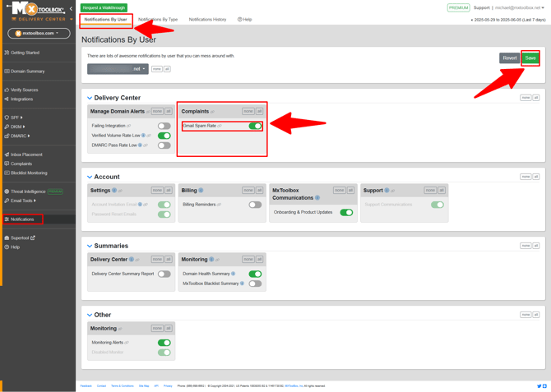Switch to Notifications By Type tab

[158, 19]
